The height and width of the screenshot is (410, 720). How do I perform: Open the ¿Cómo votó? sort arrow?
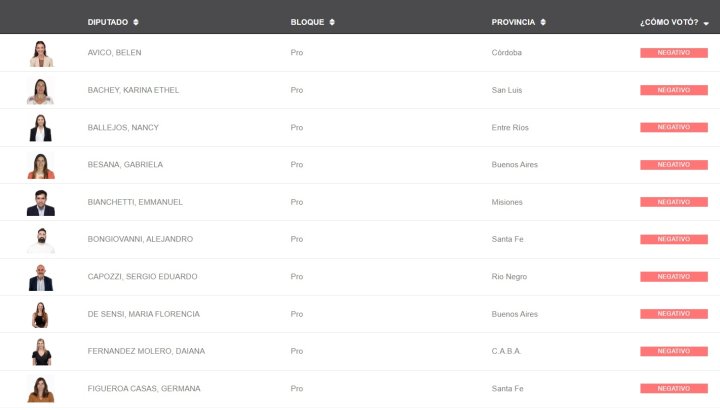706,23
